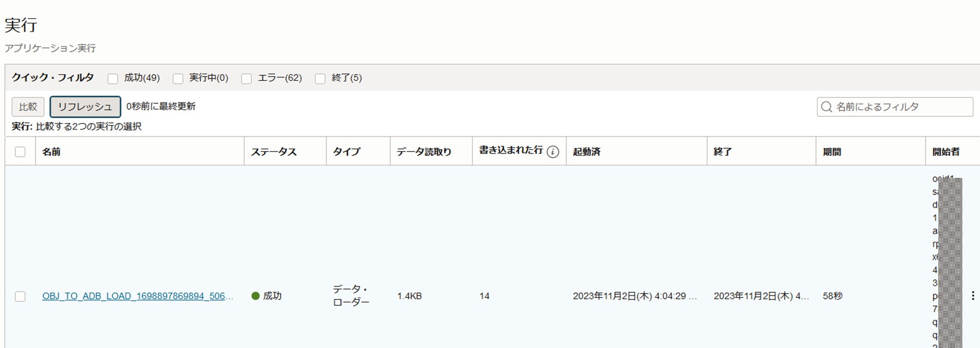
Task: Check the エラー(62) quick filter
Action: tap(246, 78)
